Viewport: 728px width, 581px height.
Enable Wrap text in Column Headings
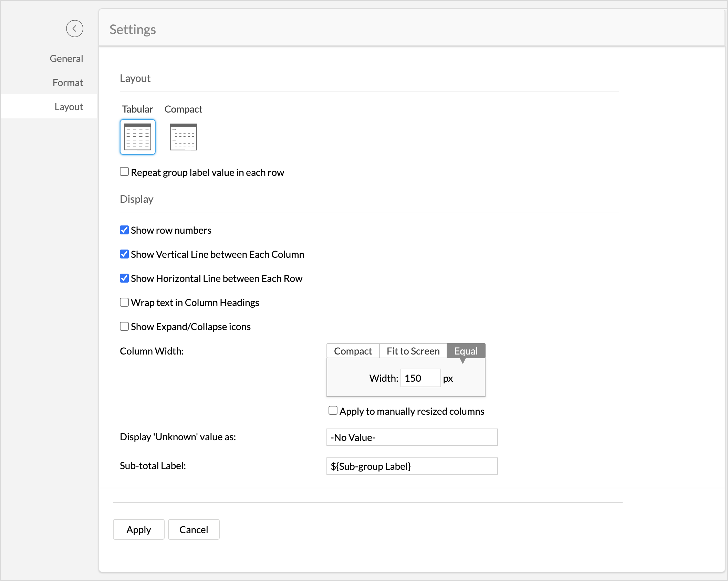point(124,302)
